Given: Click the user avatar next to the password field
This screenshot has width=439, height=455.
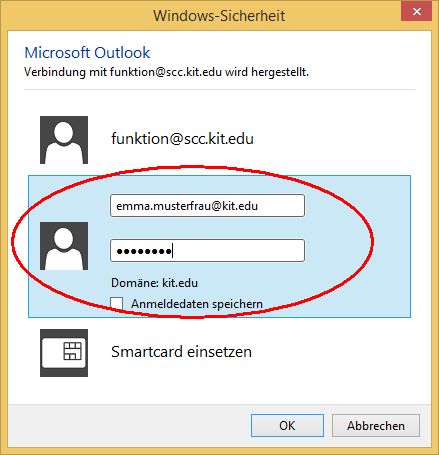Looking at the screenshot, I should 64,246.
